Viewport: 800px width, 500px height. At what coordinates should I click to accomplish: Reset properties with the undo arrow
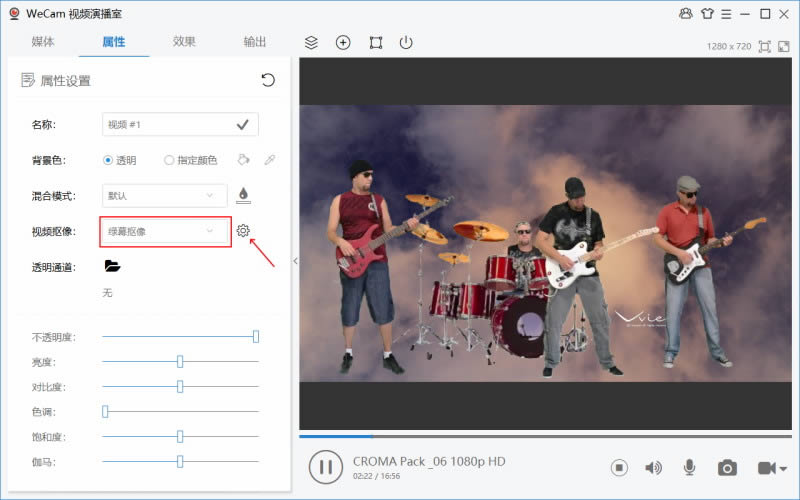click(268, 80)
